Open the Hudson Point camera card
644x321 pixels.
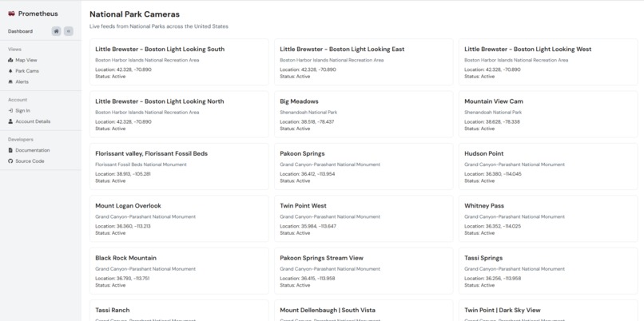click(x=548, y=166)
